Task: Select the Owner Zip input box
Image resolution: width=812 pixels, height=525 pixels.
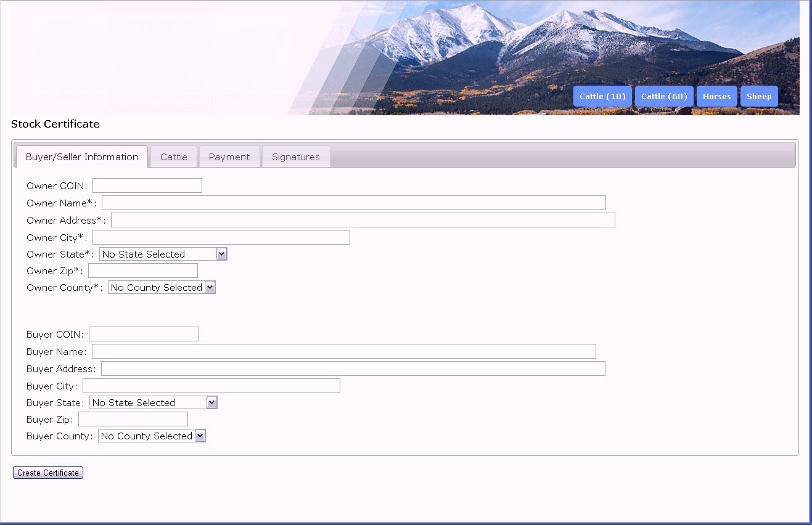Action: 142,271
